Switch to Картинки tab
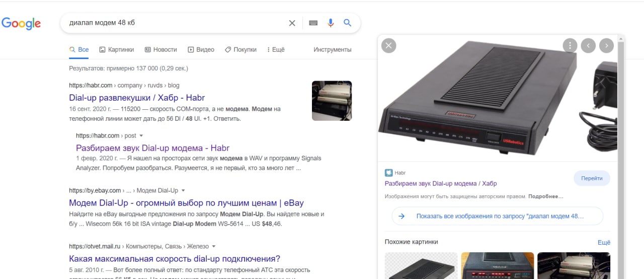This screenshot has width=644, height=279. click(x=116, y=49)
